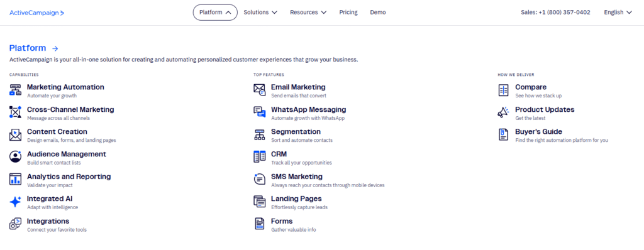Click the CRM columns icon
This screenshot has width=644, height=250.
260,157
